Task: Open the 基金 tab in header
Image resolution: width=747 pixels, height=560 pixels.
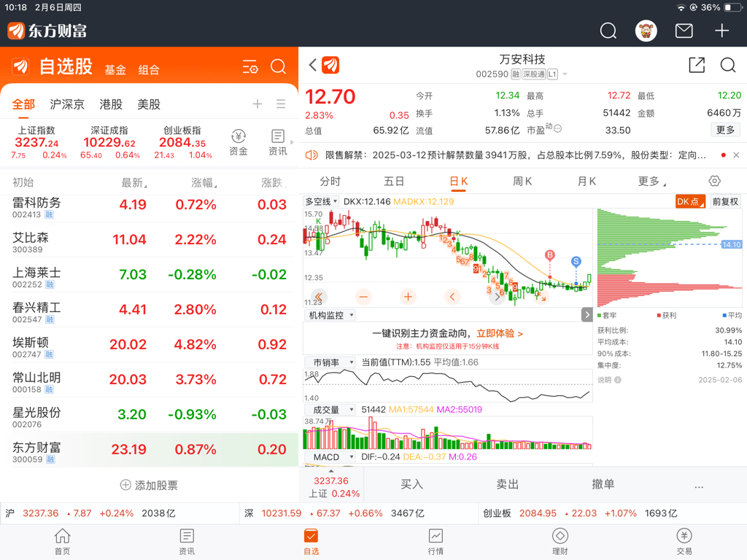Action: pyautogui.click(x=115, y=70)
